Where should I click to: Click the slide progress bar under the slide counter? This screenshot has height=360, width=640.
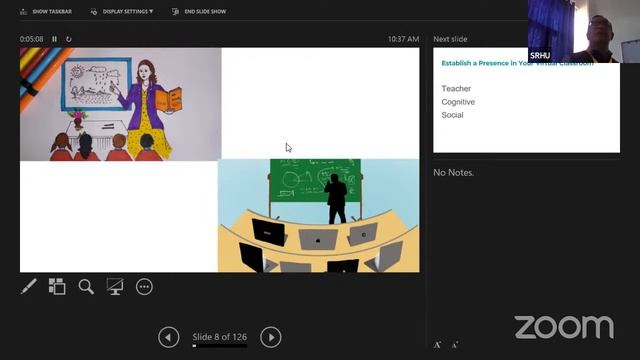[x=220, y=346]
